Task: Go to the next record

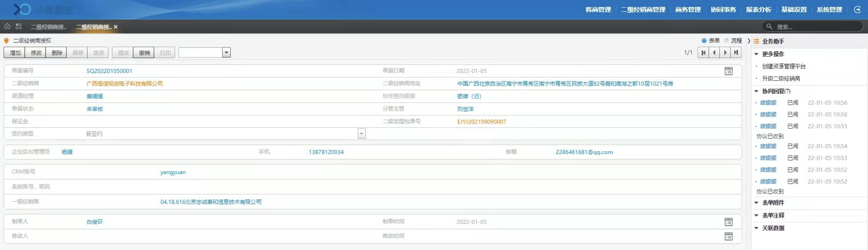Action: point(725,53)
